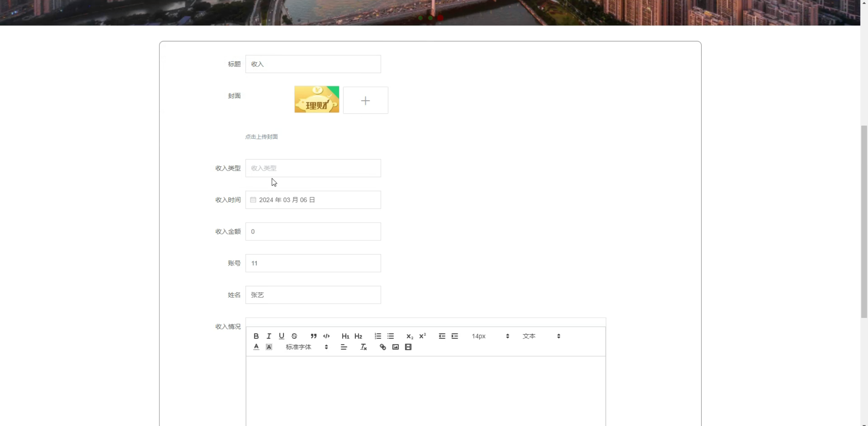Create an ordered numbered list
The width and height of the screenshot is (868, 426).
click(x=378, y=336)
